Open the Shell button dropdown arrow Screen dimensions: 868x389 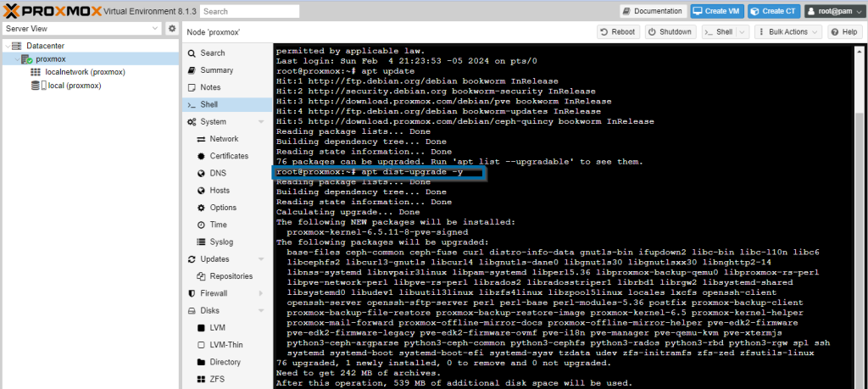(742, 32)
